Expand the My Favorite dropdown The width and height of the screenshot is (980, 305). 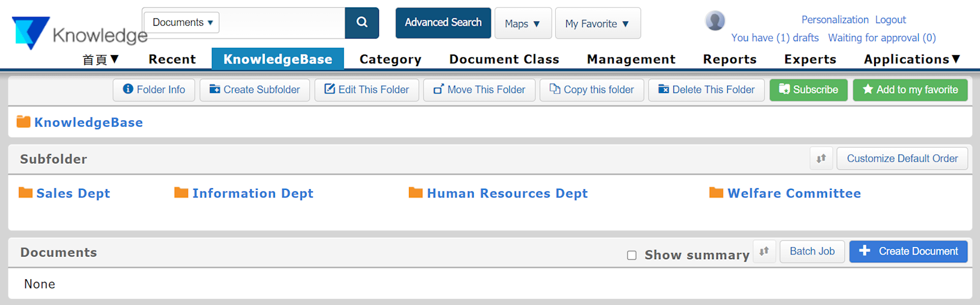tap(597, 24)
